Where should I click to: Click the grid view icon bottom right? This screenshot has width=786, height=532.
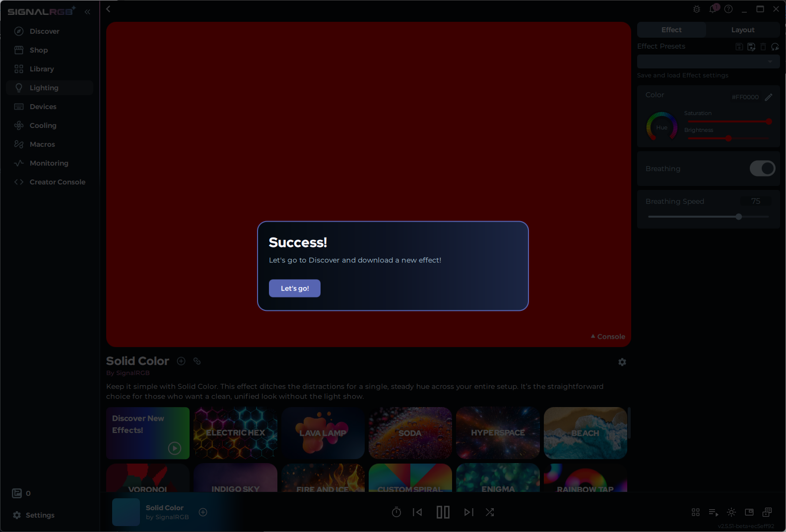696,512
